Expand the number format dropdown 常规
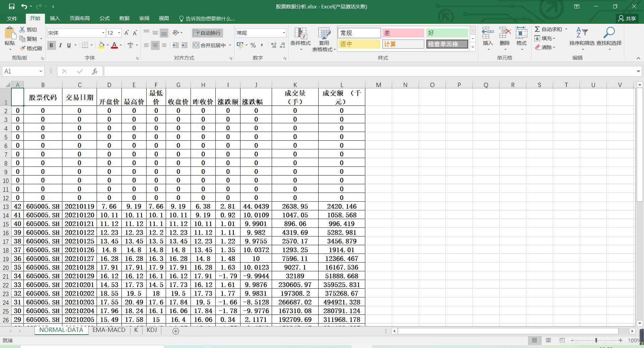This screenshot has height=348, width=644. point(284,33)
